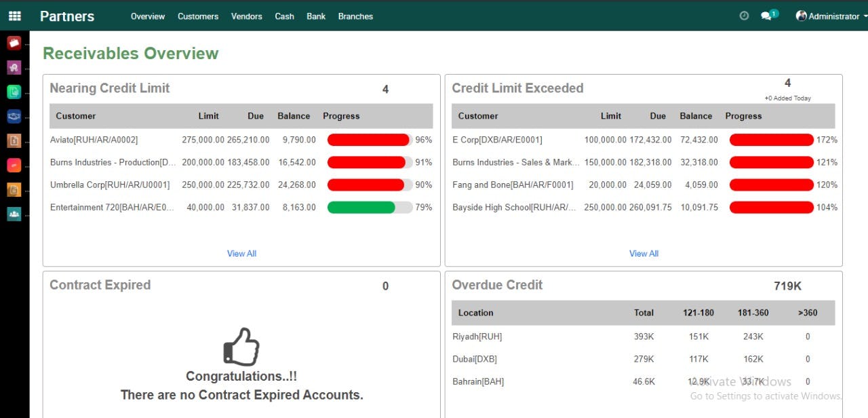Open the apps grid icon top-left

coord(14,16)
